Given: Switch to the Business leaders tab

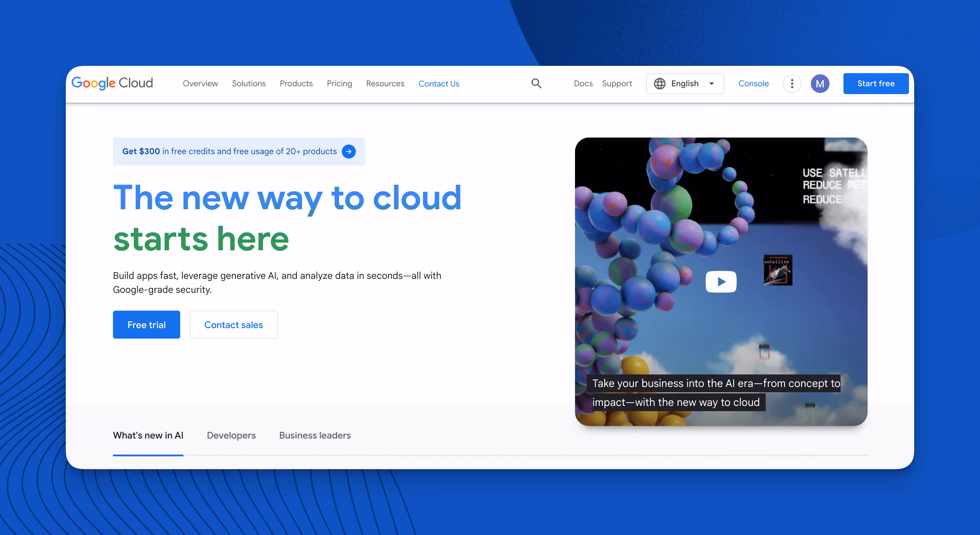Looking at the screenshot, I should click(x=315, y=435).
